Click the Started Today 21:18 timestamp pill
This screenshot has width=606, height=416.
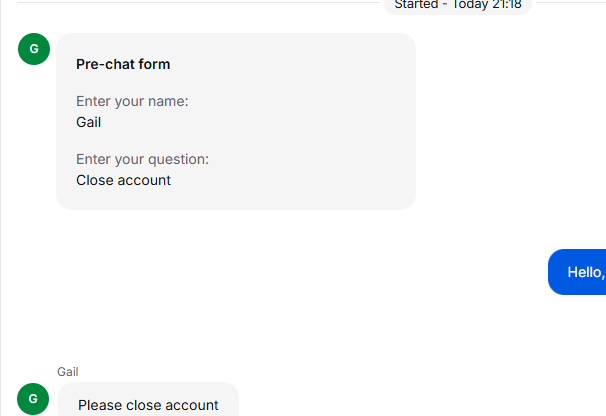click(458, 5)
